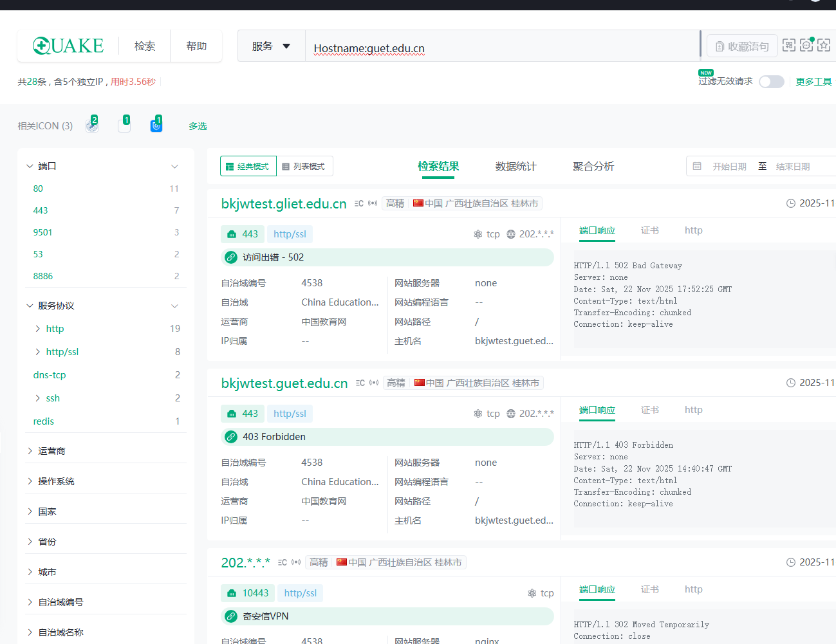Viewport: 836px width, 644px height.
Task: Click the 多选 link
Action: 198,126
